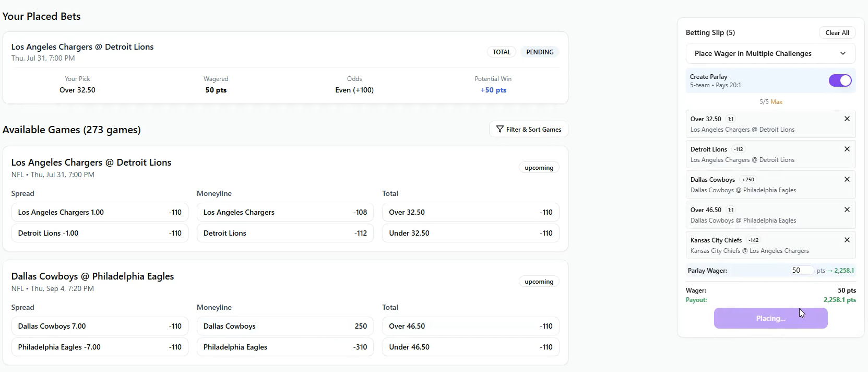
Task: Choose Under 46.50 total
Action: click(470, 347)
